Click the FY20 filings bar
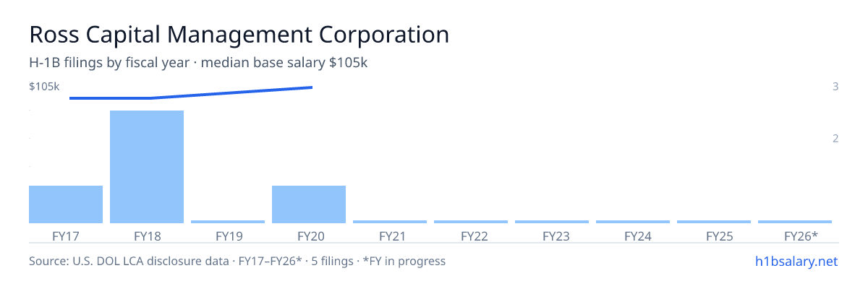868x289 pixels. pos(309,204)
